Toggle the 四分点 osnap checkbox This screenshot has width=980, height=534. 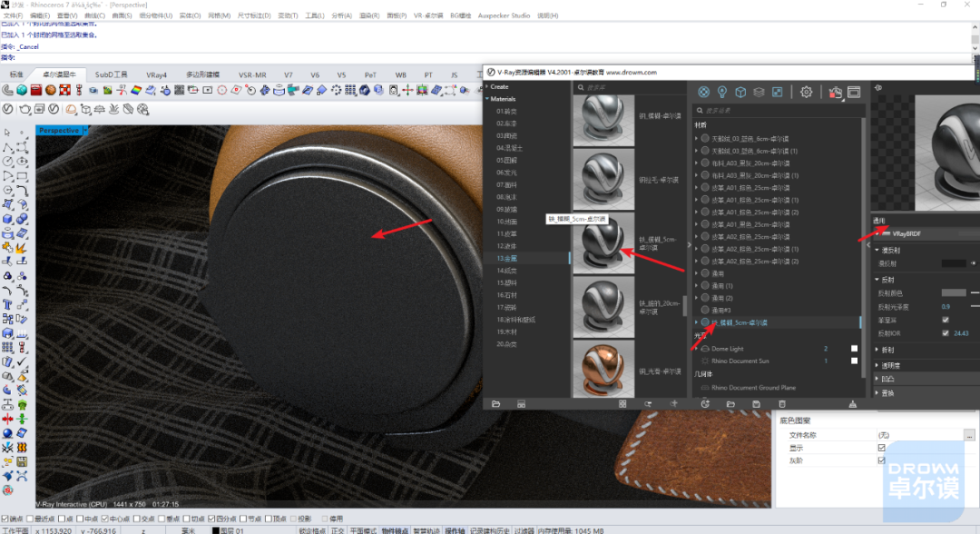pos(211,519)
